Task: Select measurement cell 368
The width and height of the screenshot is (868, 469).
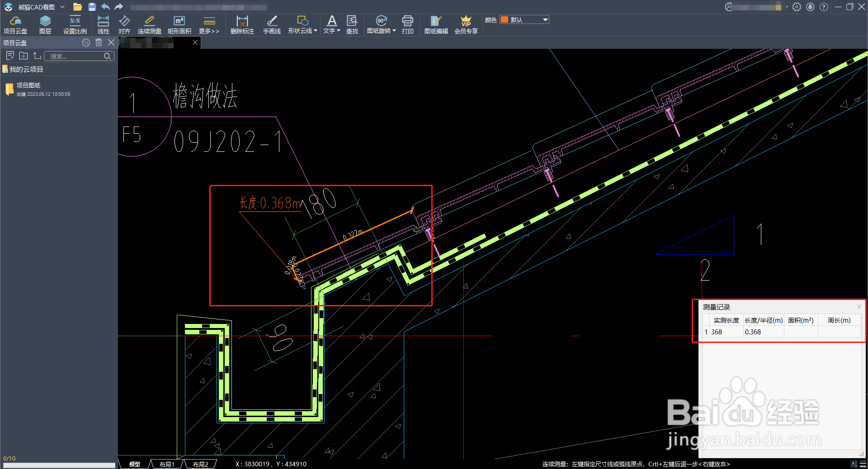Action: click(726, 332)
